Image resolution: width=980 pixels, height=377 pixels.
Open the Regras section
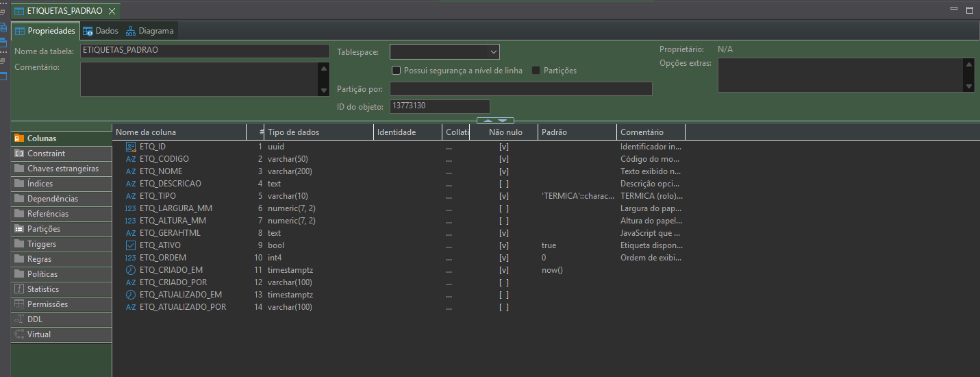[62, 259]
